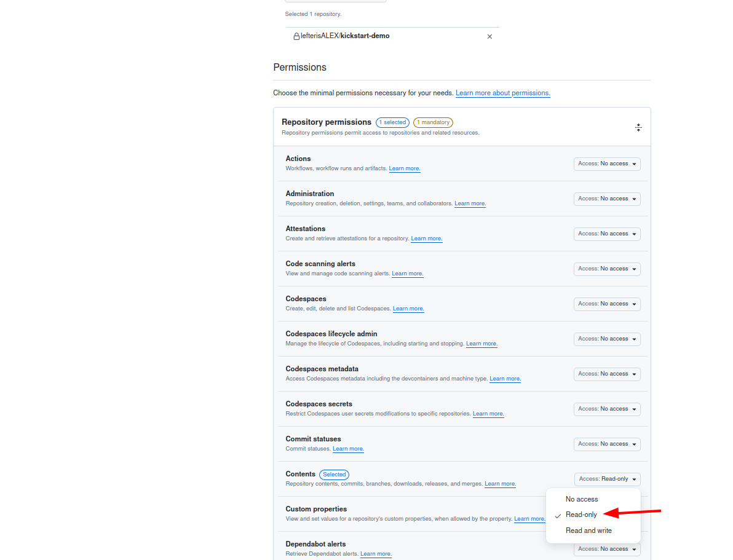Image resolution: width=733 pixels, height=560 pixels.
Task: Open Learn more about permissions link
Action: click(502, 93)
